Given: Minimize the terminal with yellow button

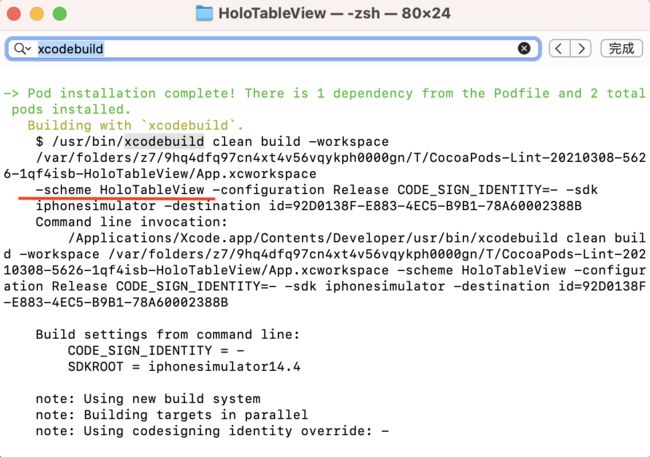Looking at the screenshot, I should coord(37,13).
